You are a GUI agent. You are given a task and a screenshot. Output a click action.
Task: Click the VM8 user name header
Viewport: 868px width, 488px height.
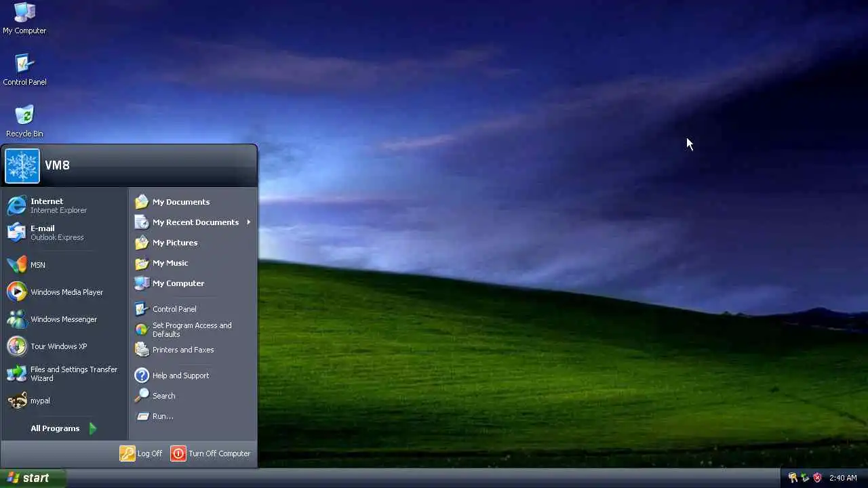click(57, 165)
